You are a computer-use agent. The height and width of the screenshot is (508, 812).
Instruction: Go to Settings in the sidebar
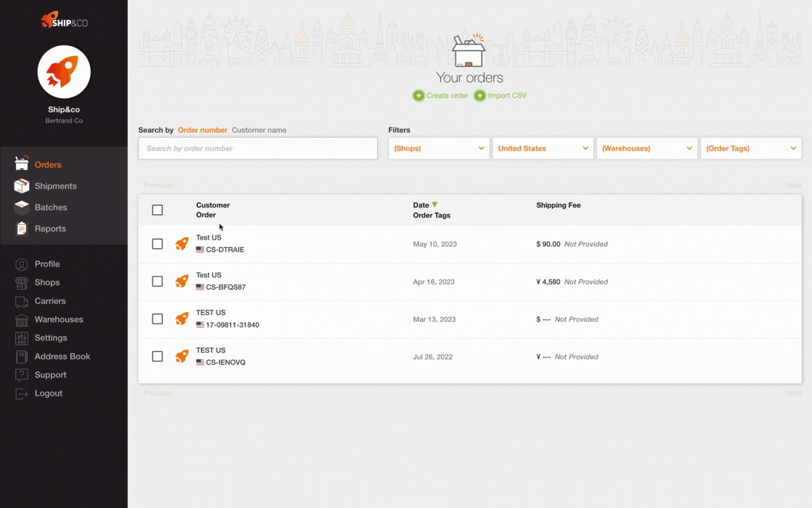click(50, 338)
